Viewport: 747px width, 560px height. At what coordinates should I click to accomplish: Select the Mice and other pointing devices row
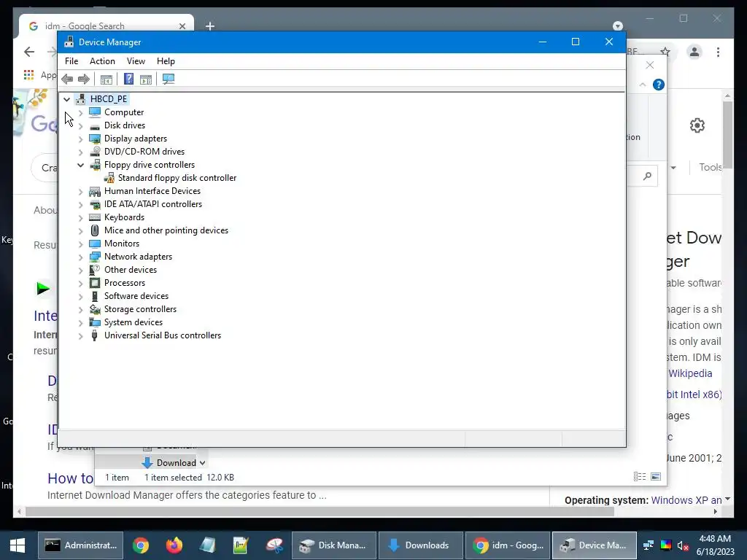(x=166, y=230)
